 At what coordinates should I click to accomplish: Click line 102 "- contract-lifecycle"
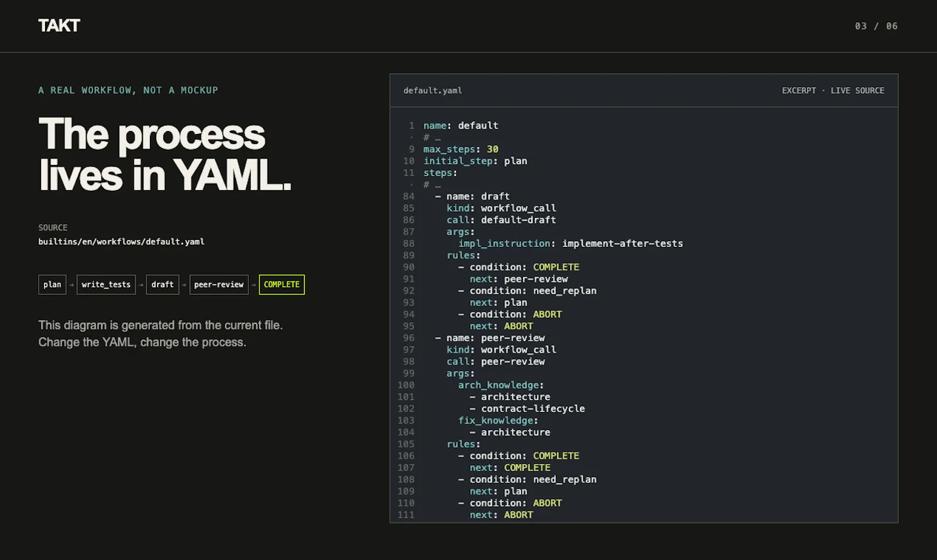528,408
